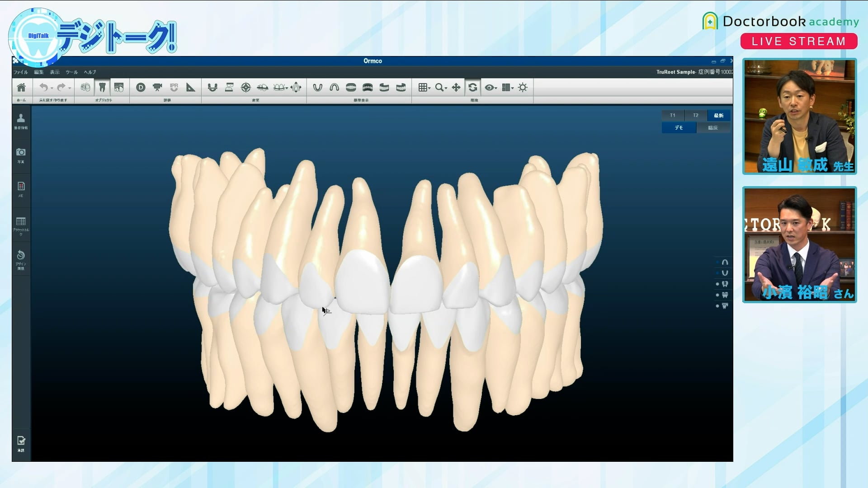Click the Home (ホーム) toolbar icon
Screen dimensions: 868x488
tap(21, 88)
